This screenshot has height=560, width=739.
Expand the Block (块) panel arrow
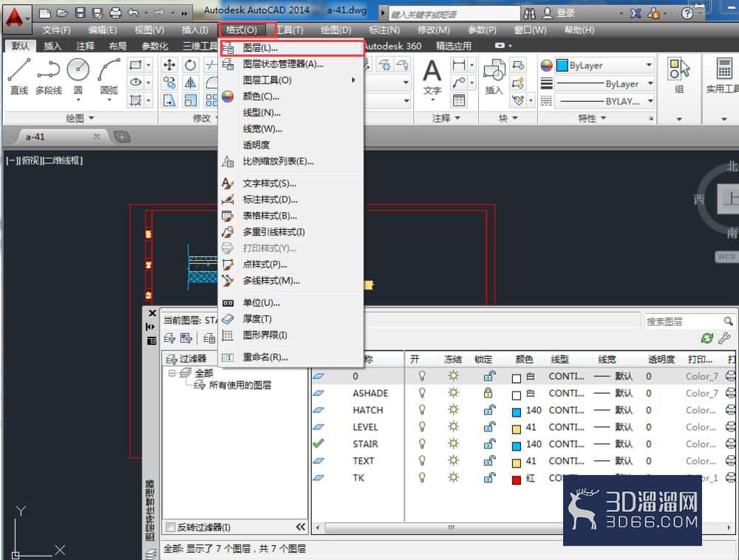click(x=514, y=117)
